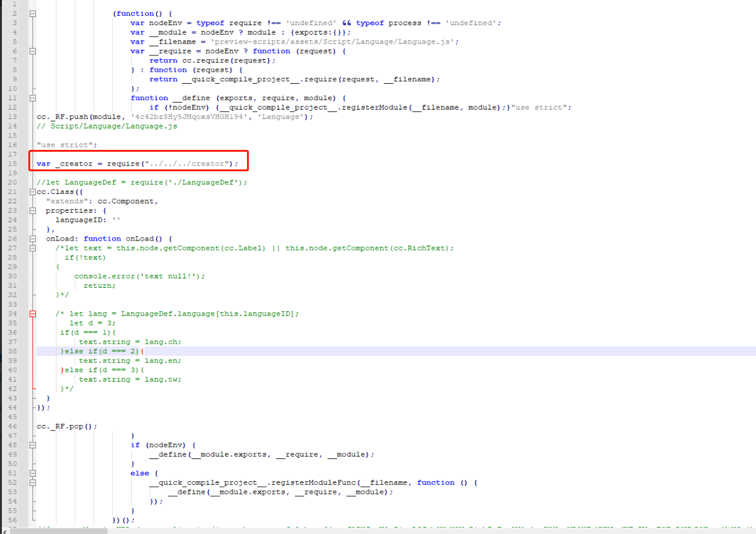Click the else keyword on line 51
The width and height of the screenshot is (756, 534).
click(x=139, y=473)
